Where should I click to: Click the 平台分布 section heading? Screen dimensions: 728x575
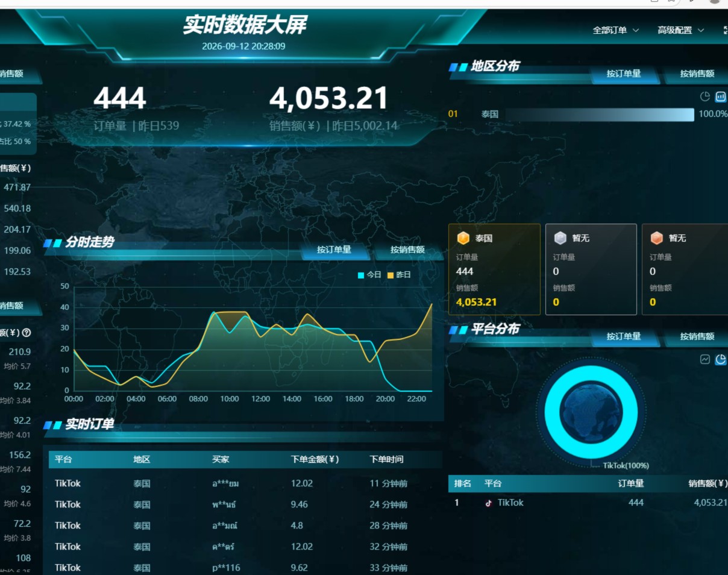click(x=495, y=329)
